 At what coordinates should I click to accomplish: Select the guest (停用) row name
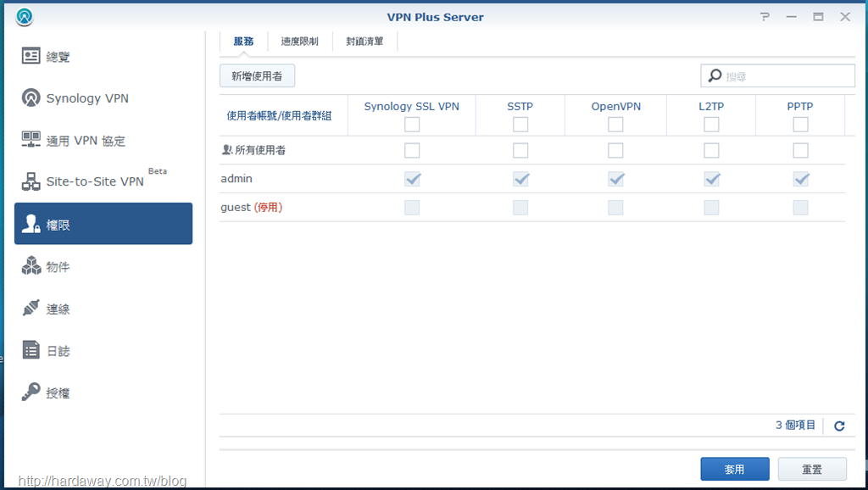tap(251, 208)
